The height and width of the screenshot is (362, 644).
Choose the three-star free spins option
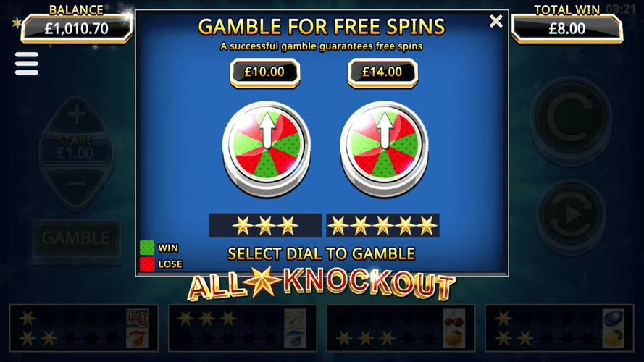point(265,225)
